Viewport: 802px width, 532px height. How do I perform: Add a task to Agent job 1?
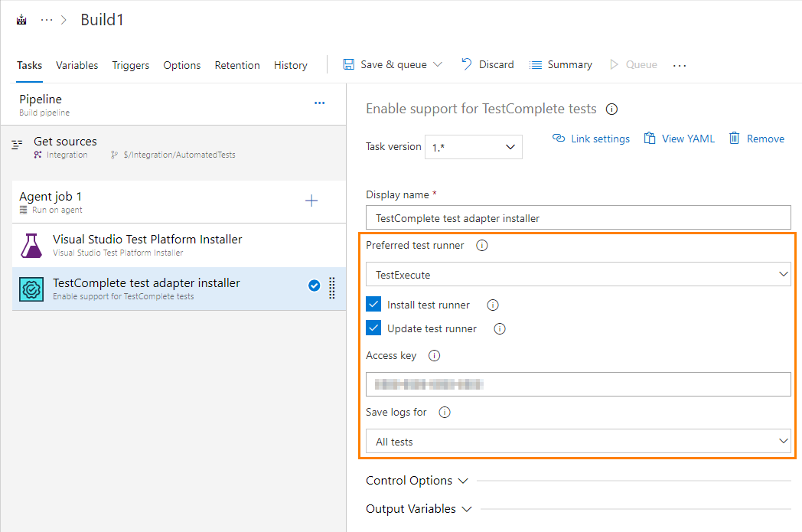pos(311,201)
